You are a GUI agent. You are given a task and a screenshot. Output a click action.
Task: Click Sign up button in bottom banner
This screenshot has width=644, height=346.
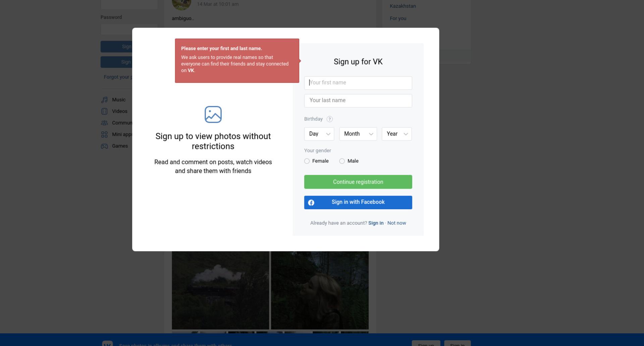[426, 343]
